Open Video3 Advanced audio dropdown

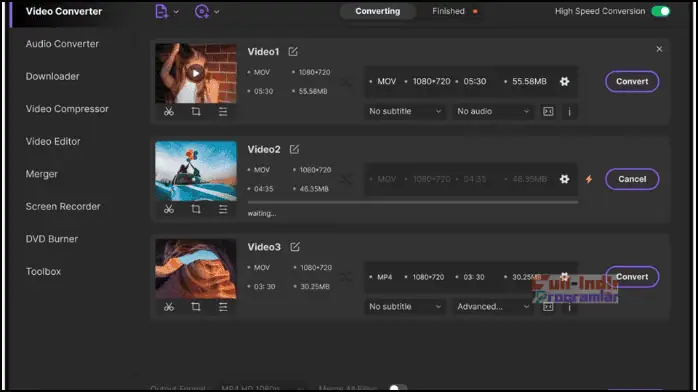(493, 307)
